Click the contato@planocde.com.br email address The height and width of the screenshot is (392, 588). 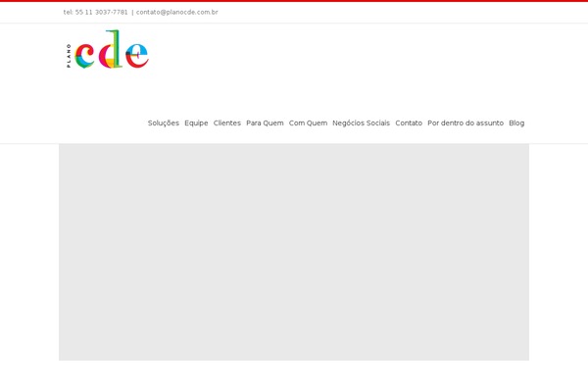[177, 12]
